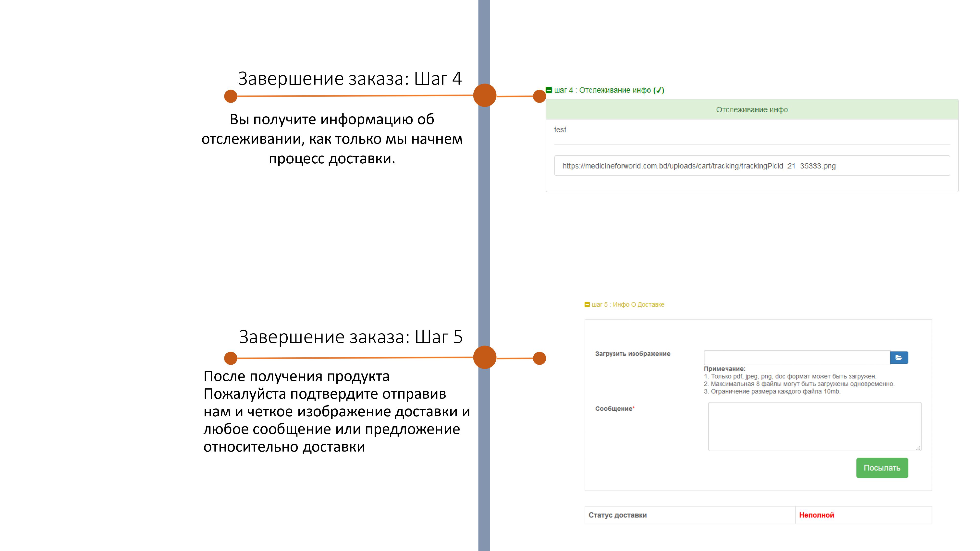Click the 'Примечание:' note label
980x551 pixels.
click(x=724, y=369)
